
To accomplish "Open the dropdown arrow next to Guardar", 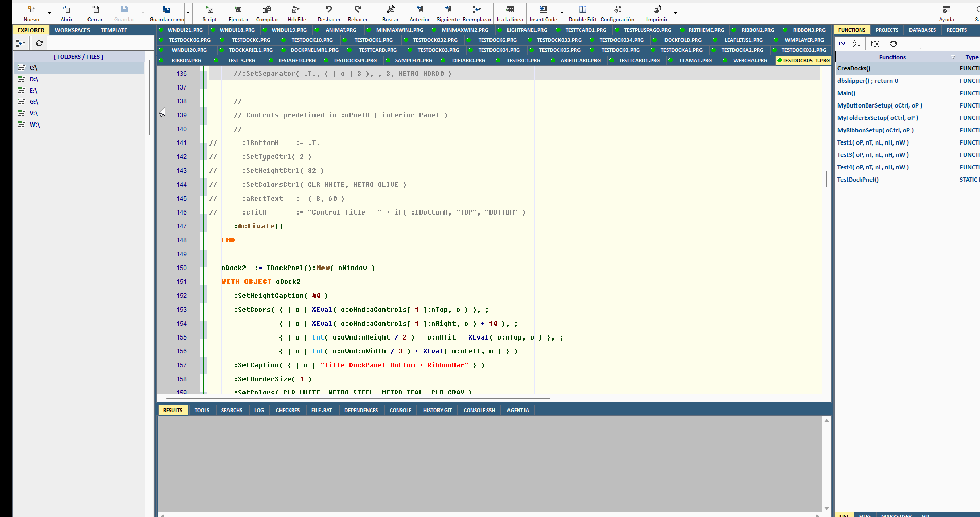I will 143,13.
